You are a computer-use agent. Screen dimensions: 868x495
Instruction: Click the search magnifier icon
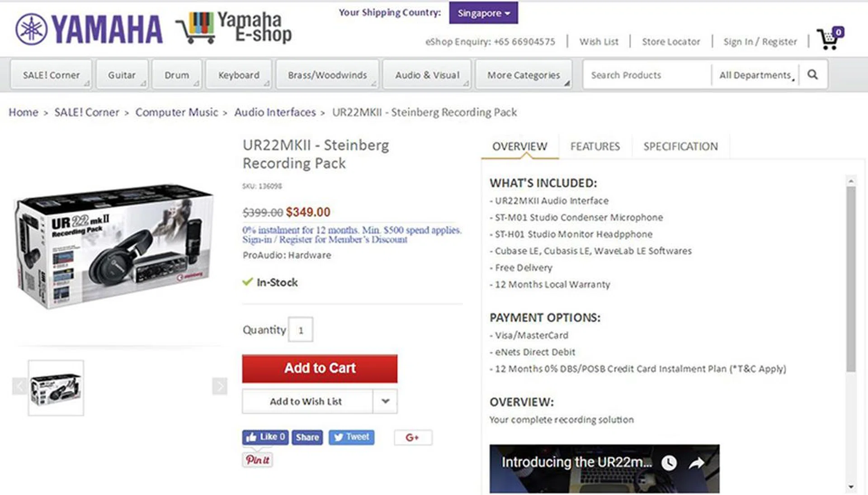812,75
